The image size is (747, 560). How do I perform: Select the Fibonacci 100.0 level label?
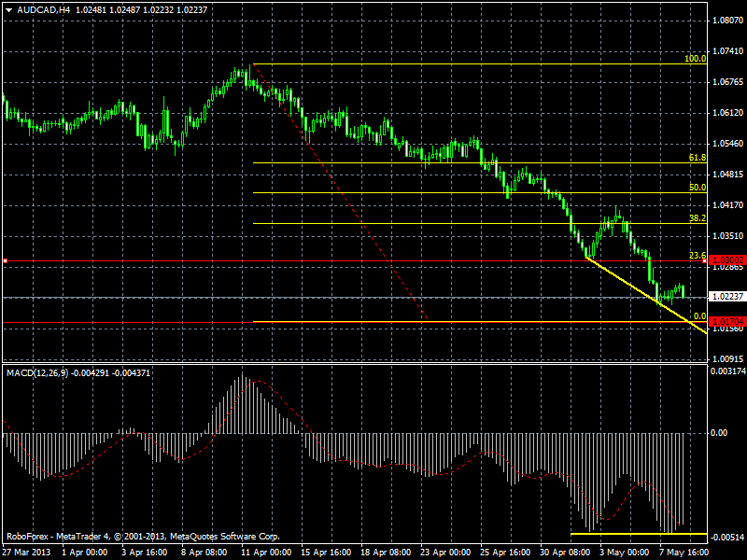point(695,59)
